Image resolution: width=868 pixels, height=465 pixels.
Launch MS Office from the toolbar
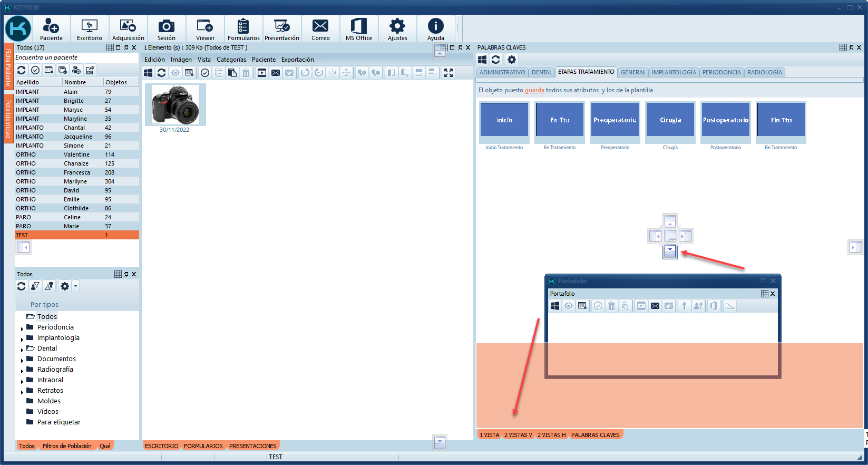[x=358, y=29]
